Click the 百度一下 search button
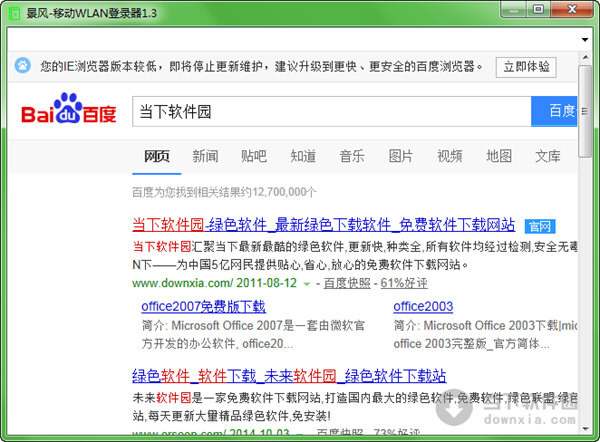 point(554,111)
